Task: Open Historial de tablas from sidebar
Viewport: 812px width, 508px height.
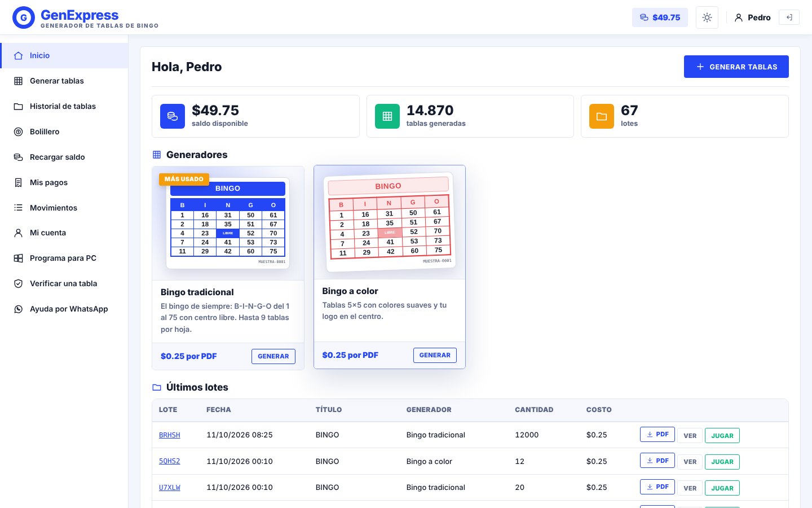Action: (x=64, y=106)
